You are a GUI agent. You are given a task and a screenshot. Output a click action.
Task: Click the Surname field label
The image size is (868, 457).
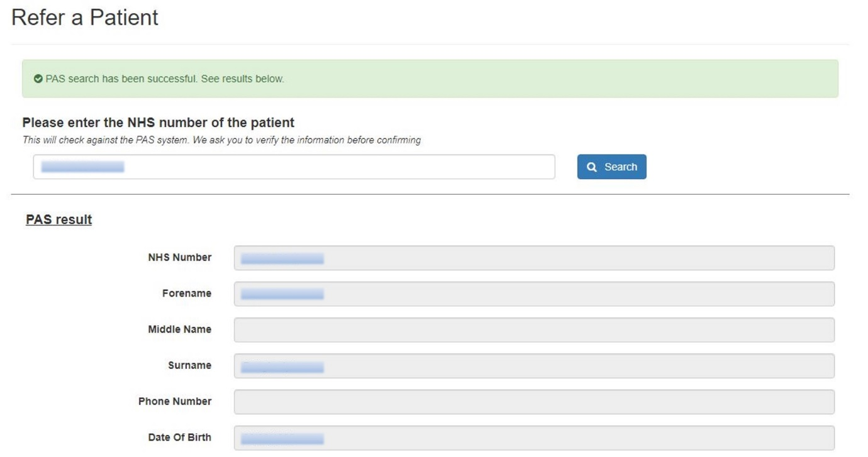[190, 366]
